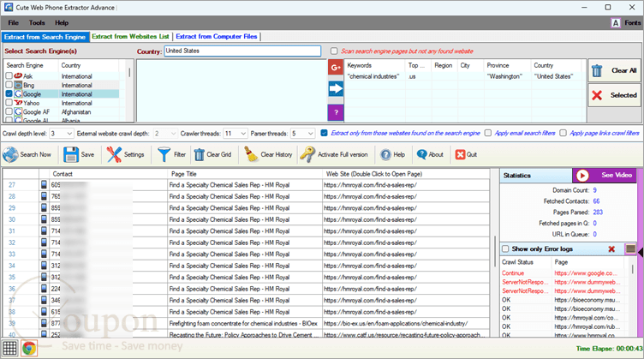Click the results grid vertical scrollbar
The width and height of the screenshot is (644, 359).
[x=494, y=253]
